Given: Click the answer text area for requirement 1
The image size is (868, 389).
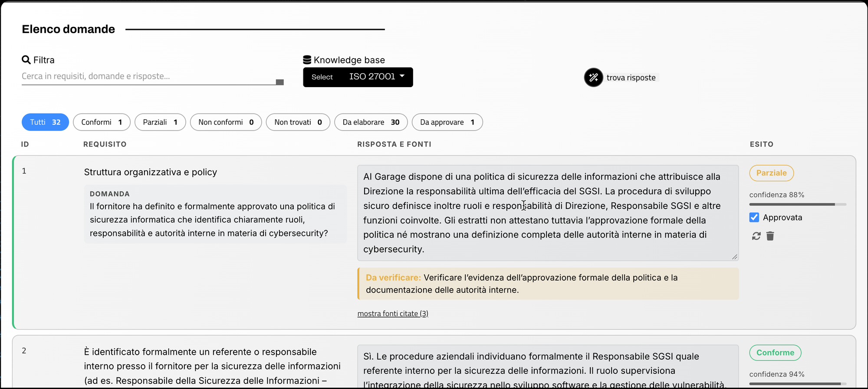Looking at the screenshot, I should [x=548, y=213].
